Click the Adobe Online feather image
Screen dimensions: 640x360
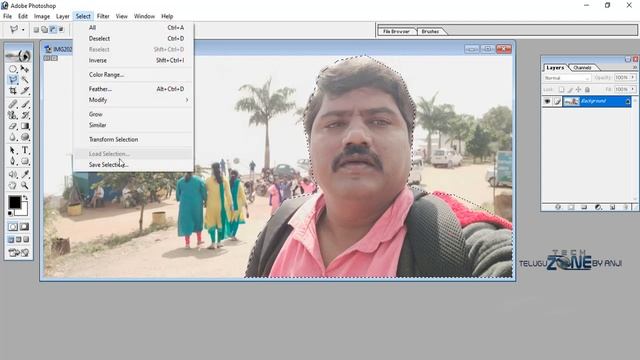[x=19, y=55]
